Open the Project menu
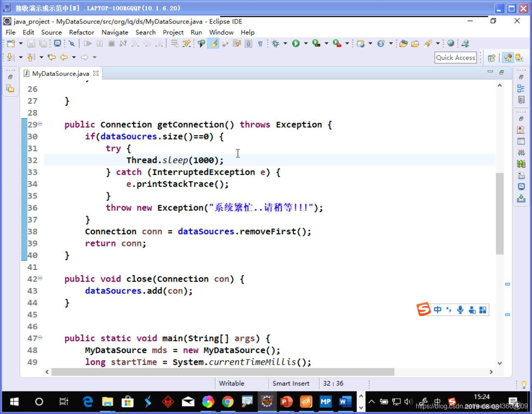The width and height of the screenshot is (532, 414). coord(173,32)
